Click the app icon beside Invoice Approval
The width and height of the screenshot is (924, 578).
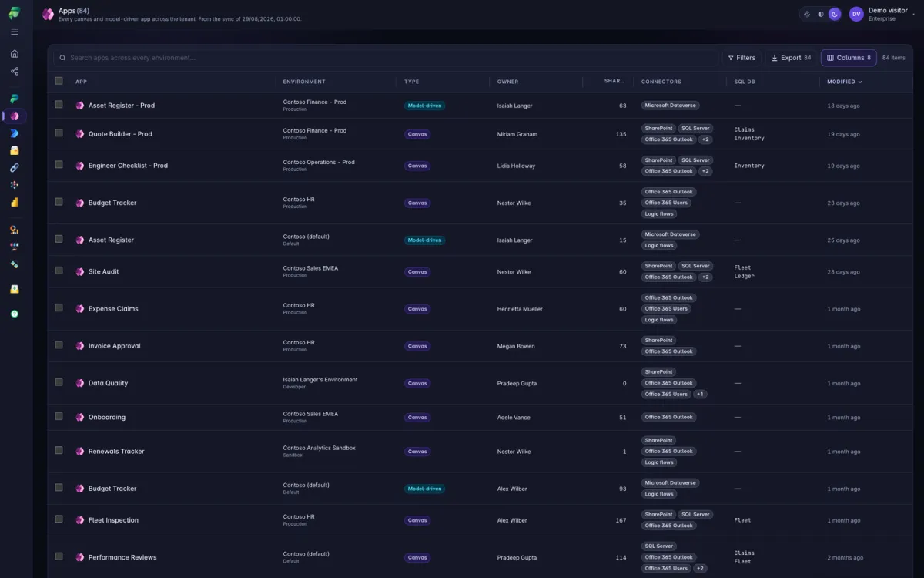pos(80,346)
